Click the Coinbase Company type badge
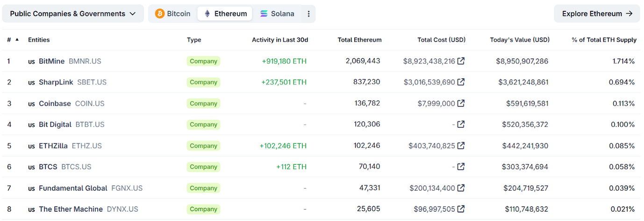Image resolution: width=644 pixels, height=221 pixels. point(203,103)
